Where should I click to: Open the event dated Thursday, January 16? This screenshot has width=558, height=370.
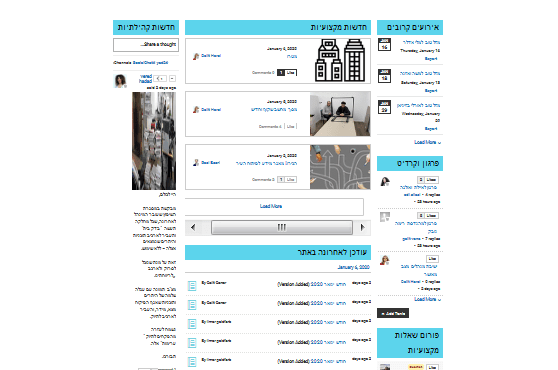[x=421, y=42]
